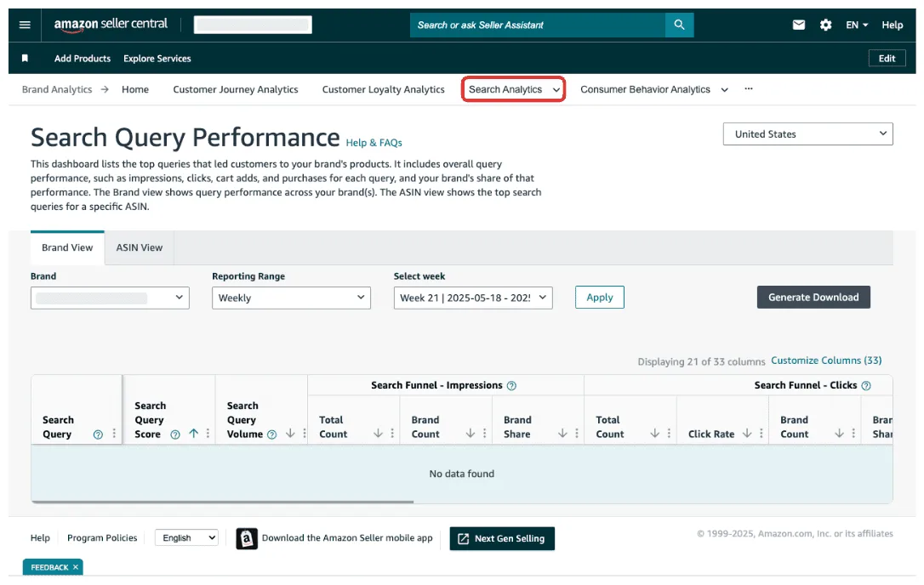Switch to the ASIN View tab
The width and height of the screenshot is (924, 585).
point(139,247)
